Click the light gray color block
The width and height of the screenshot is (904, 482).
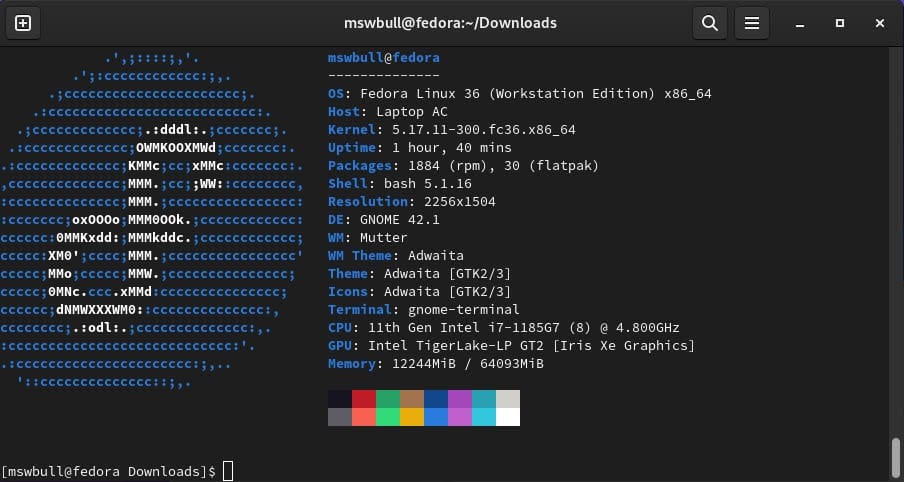pyautogui.click(x=508, y=399)
